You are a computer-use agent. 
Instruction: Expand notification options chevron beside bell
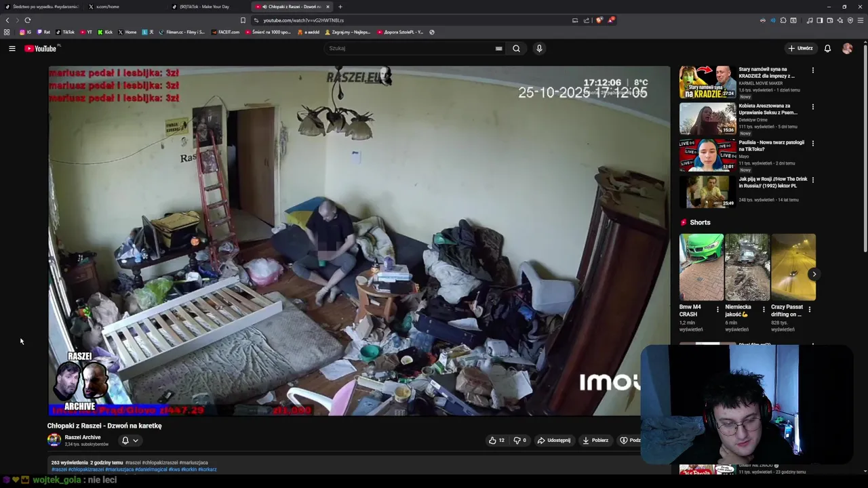(x=136, y=441)
